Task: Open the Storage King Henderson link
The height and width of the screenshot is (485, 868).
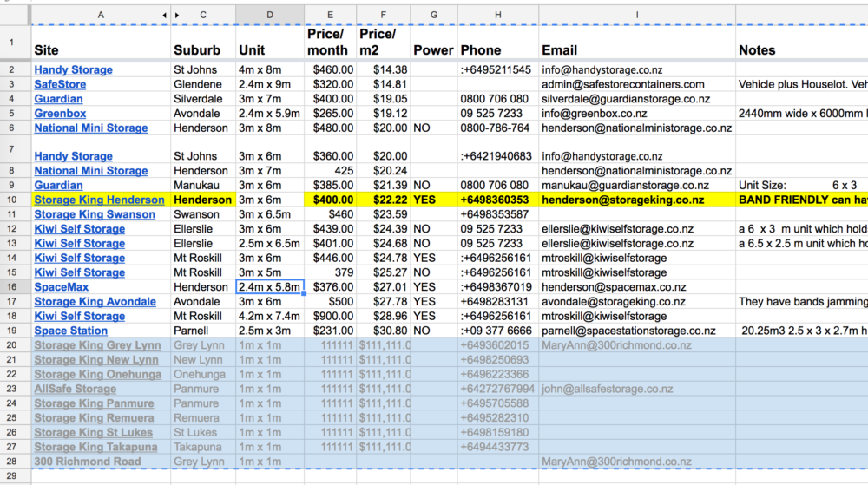Action: [99, 200]
